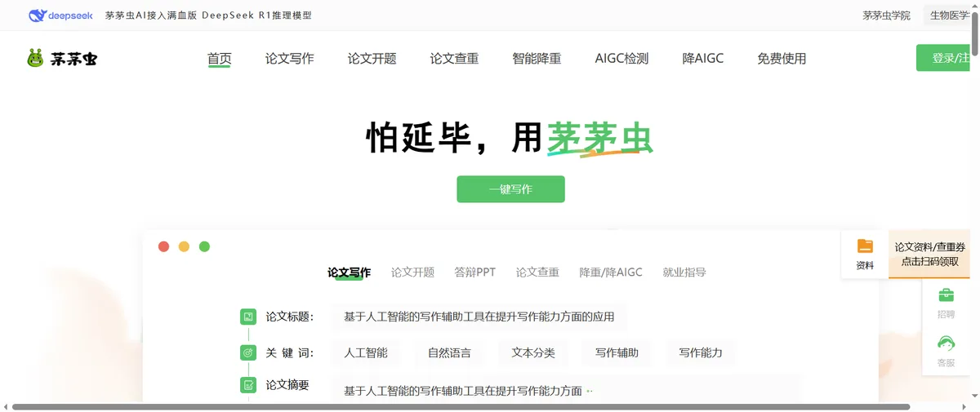The image size is (980, 412).
Task: Open 论文开题 in top navigation
Action: click(372, 59)
